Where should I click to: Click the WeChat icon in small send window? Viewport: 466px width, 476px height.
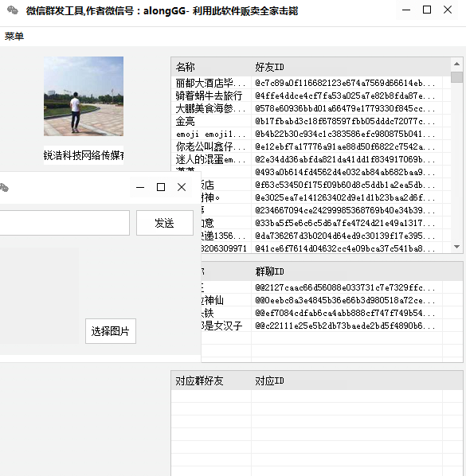(4, 188)
